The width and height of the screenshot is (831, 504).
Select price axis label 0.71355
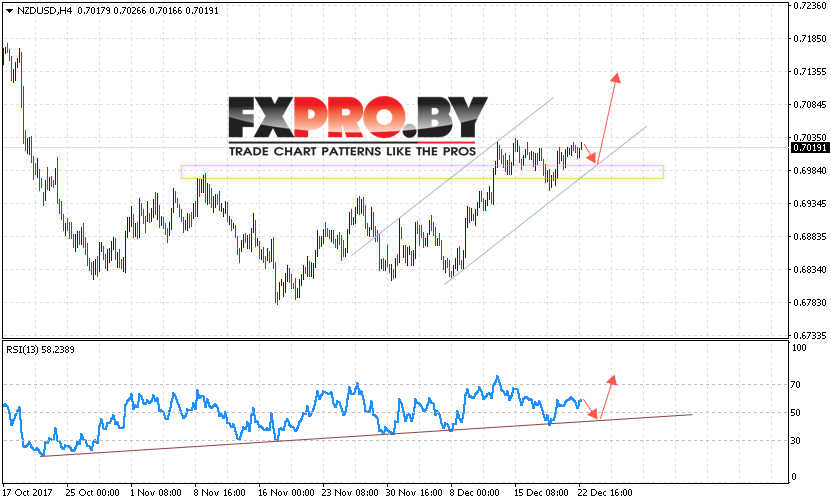click(x=810, y=72)
